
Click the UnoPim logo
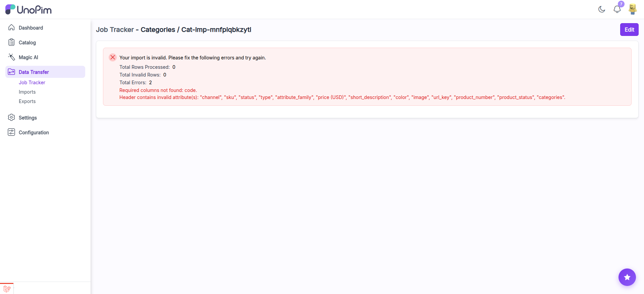click(x=29, y=9)
